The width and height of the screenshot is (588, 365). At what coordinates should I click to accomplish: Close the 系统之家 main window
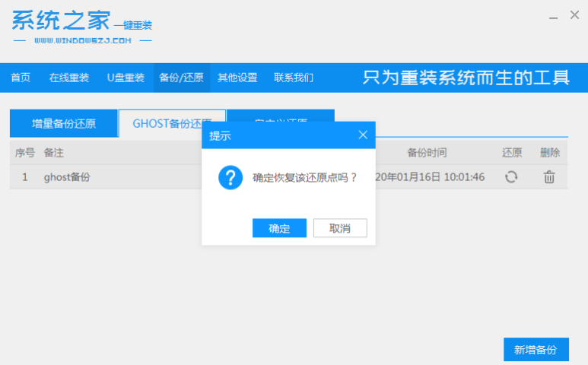pyautogui.click(x=574, y=15)
